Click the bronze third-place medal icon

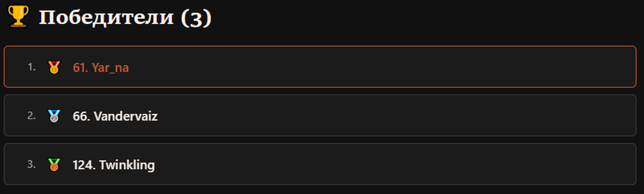point(54,165)
